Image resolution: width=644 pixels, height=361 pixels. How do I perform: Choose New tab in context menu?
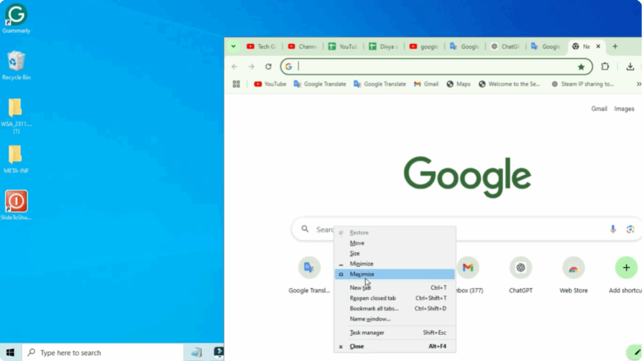click(x=394, y=287)
